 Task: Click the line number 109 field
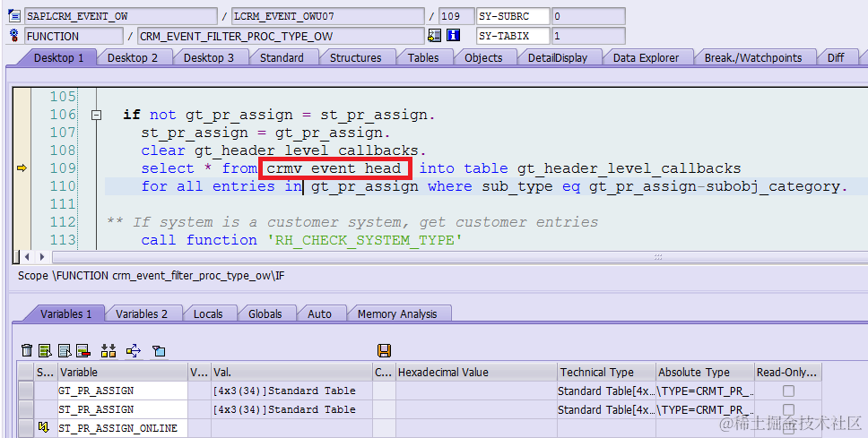coord(456,16)
